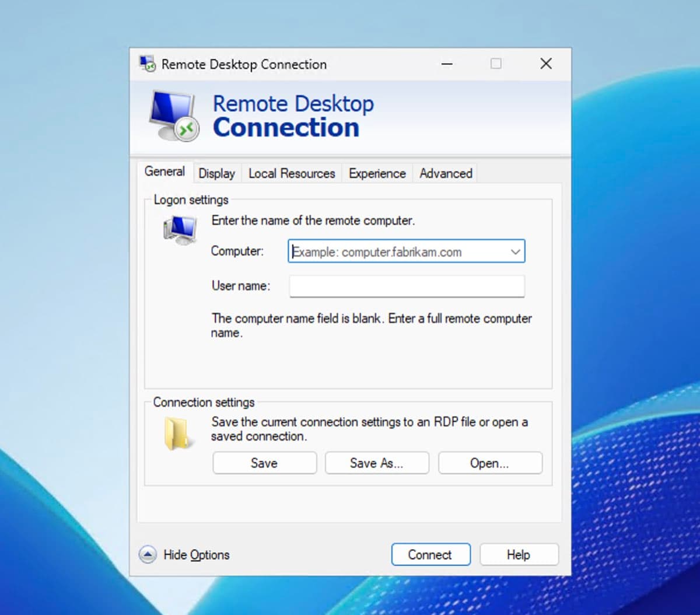Click Save As to export RDP file
This screenshot has width=700, height=615.
point(376,463)
